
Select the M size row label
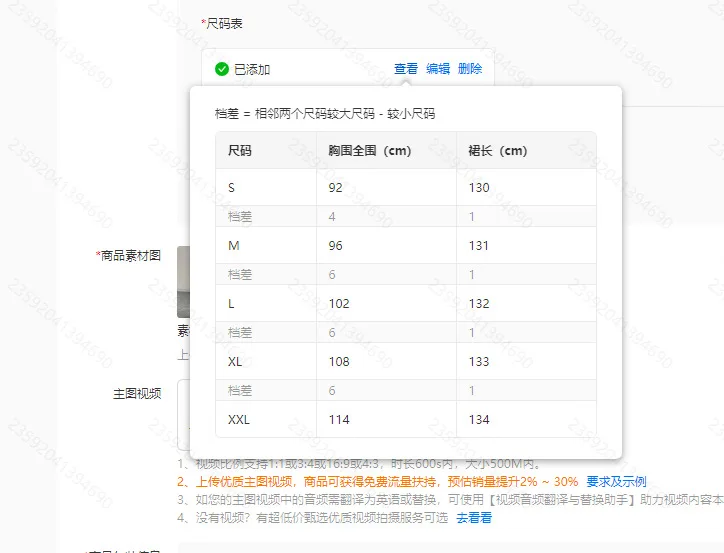(234, 246)
